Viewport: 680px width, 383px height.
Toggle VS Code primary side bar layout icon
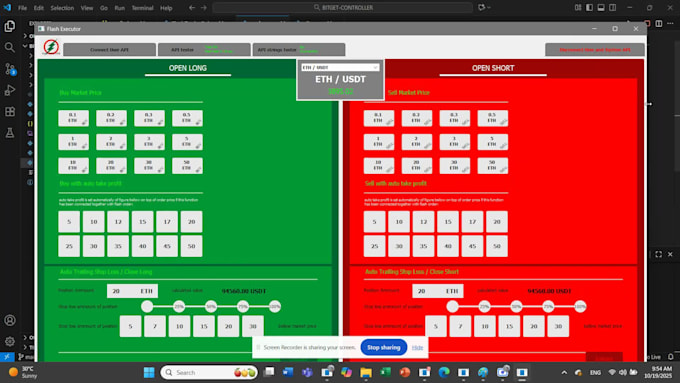(x=589, y=7)
